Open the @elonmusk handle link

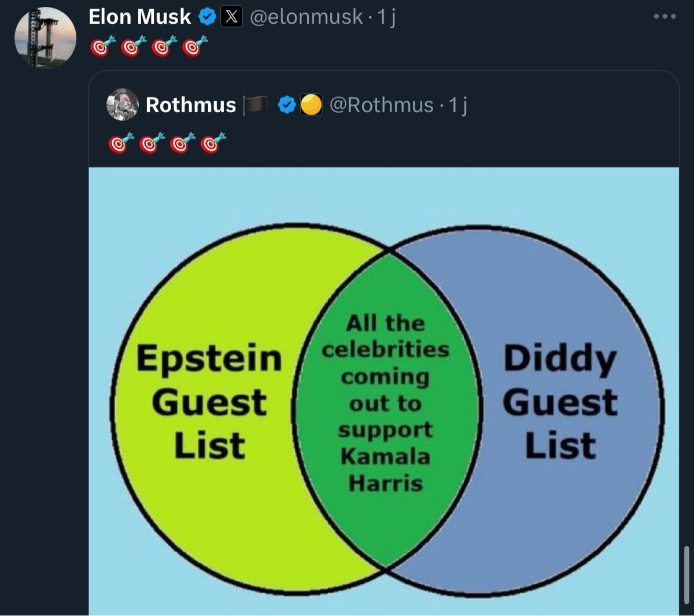[x=306, y=17]
